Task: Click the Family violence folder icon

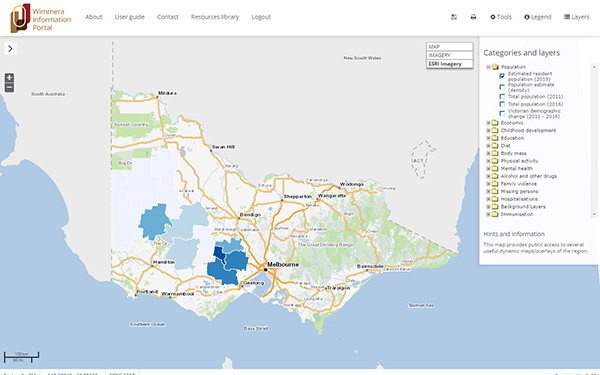Action: 495,184
